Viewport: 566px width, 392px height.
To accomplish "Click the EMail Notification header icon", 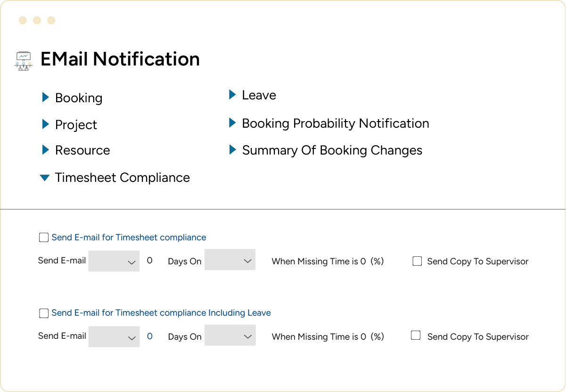I will coord(23,60).
